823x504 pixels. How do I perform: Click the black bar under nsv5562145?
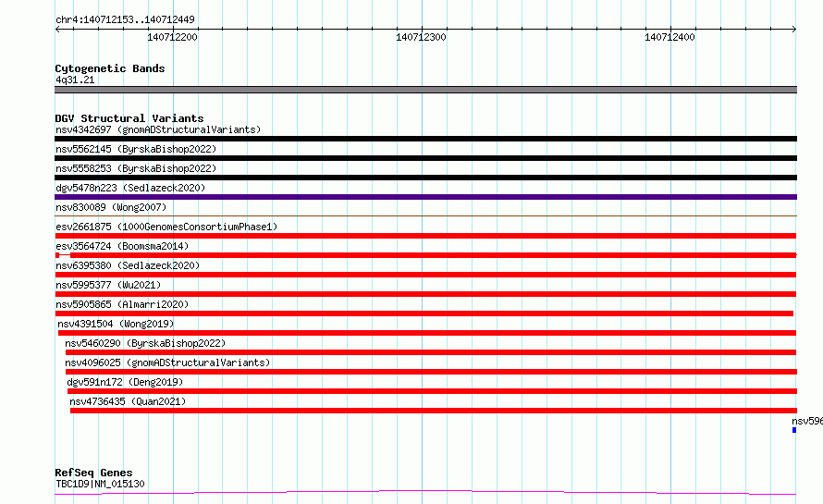coord(425,158)
